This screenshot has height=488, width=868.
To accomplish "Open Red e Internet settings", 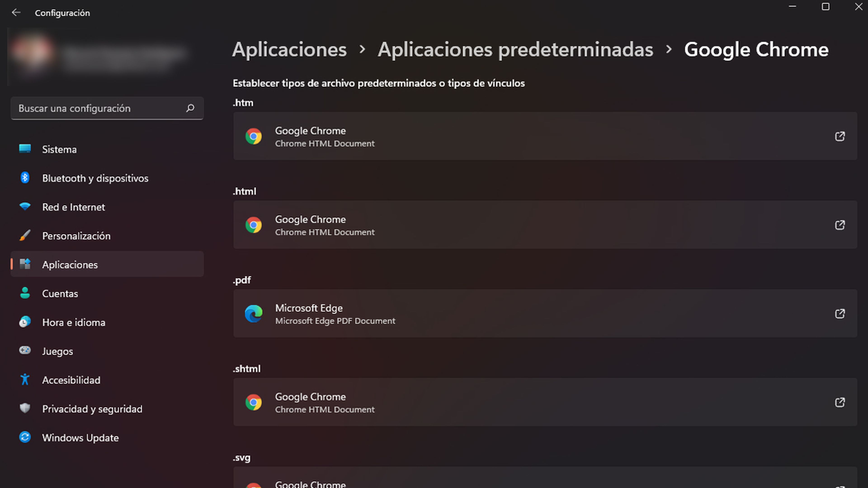I will click(x=107, y=207).
